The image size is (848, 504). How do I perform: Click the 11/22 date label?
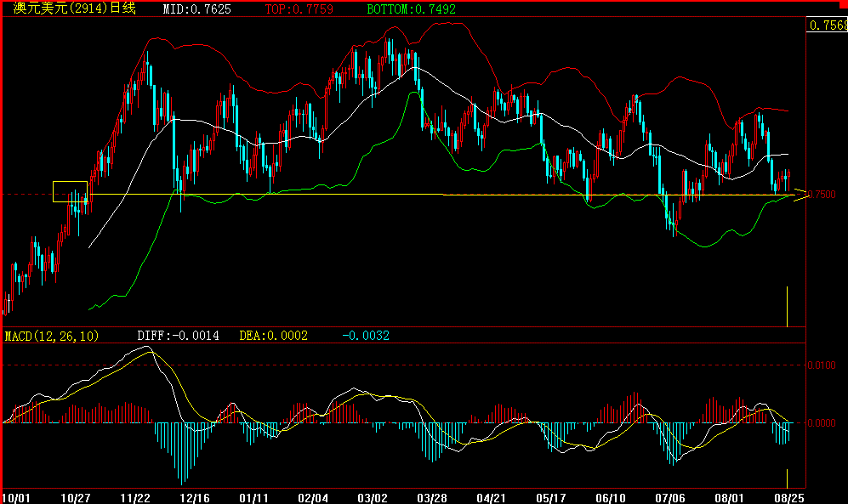tap(134, 497)
